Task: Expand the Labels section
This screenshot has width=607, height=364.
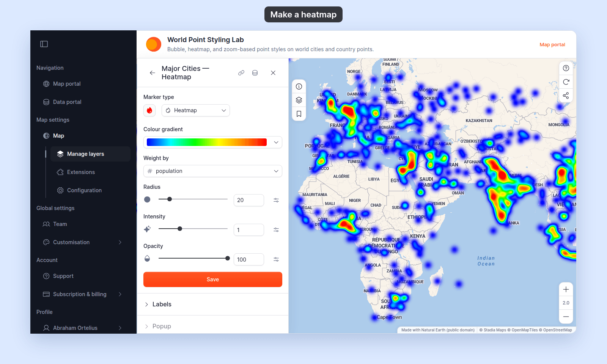Action: 213,304
